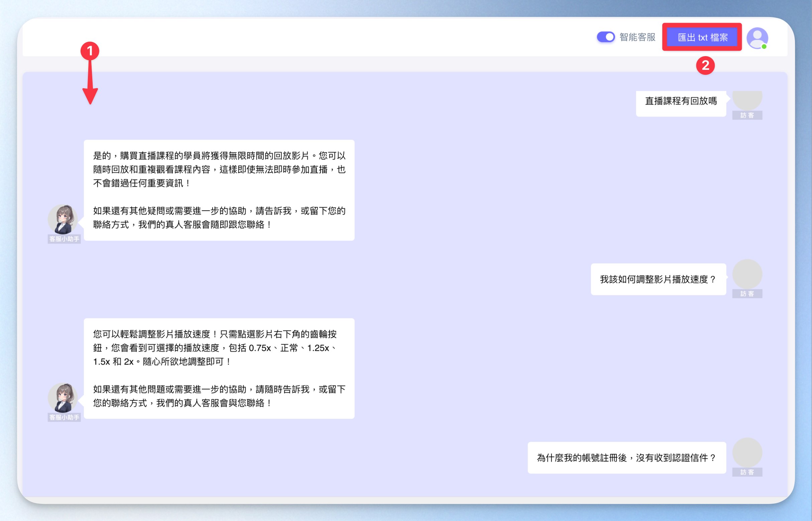Click the 智能客服 label text
Viewport: 812px width, 521px height.
pos(637,37)
